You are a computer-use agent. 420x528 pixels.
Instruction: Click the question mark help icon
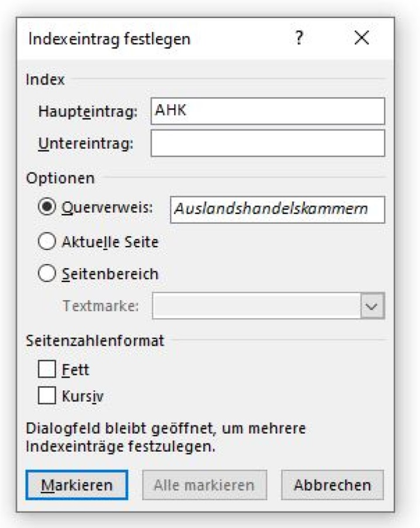coord(300,39)
